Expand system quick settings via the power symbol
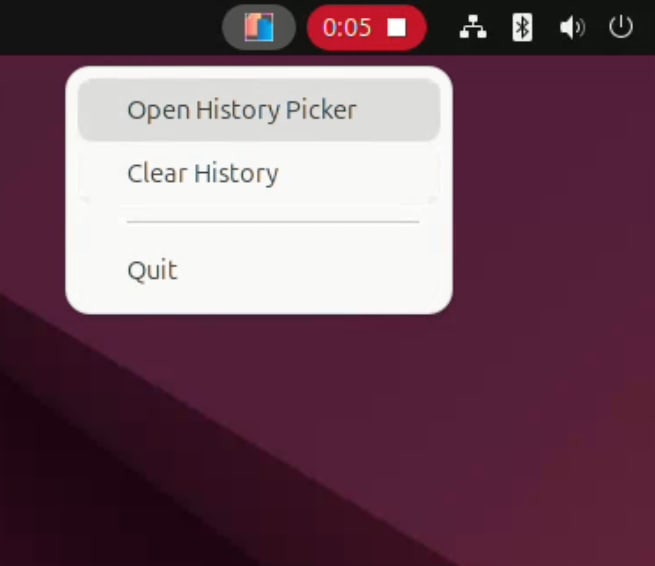Image resolution: width=655 pixels, height=566 pixels. point(620,27)
